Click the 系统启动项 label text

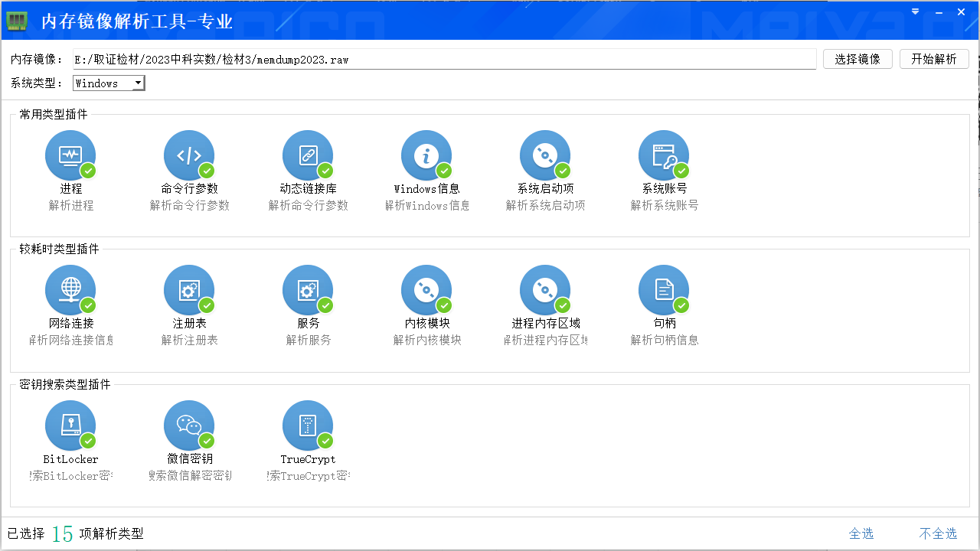coord(546,188)
